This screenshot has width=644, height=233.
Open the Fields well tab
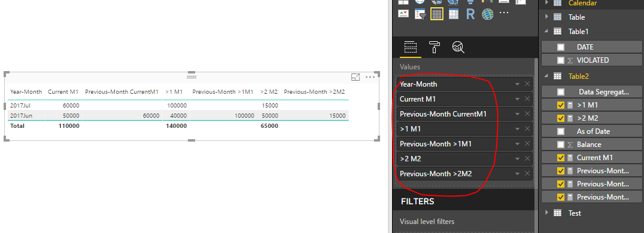pos(411,47)
